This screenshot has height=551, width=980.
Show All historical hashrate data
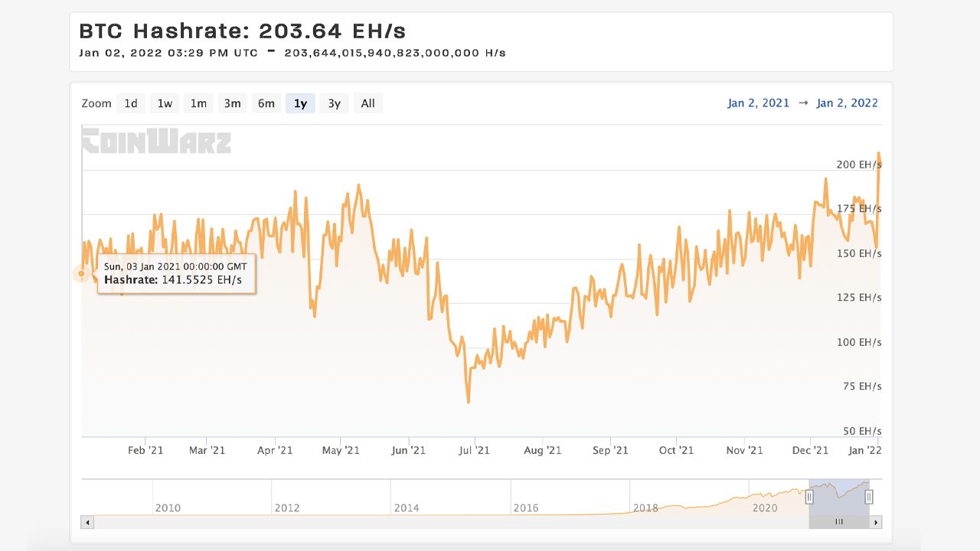[x=367, y=103]
